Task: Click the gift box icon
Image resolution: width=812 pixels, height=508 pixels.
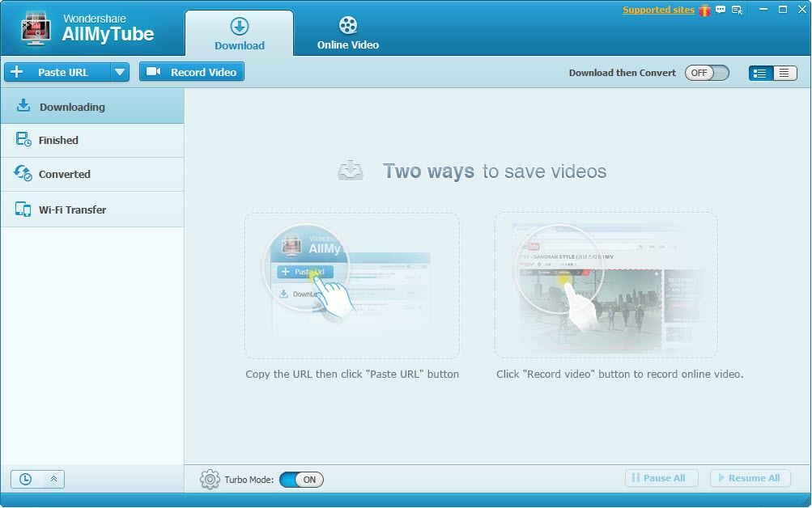Action: pos(705,10)
